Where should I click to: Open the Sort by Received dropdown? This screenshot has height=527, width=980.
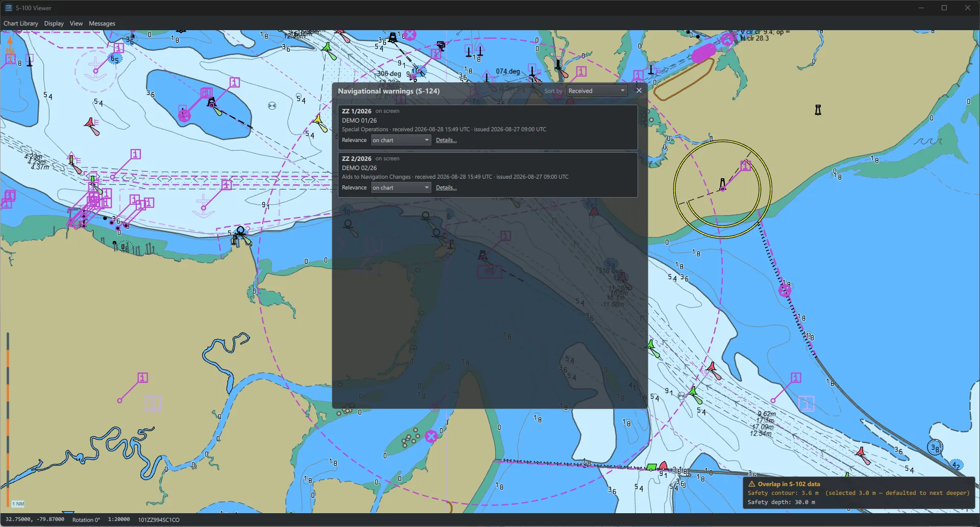[x=596, y=90]
